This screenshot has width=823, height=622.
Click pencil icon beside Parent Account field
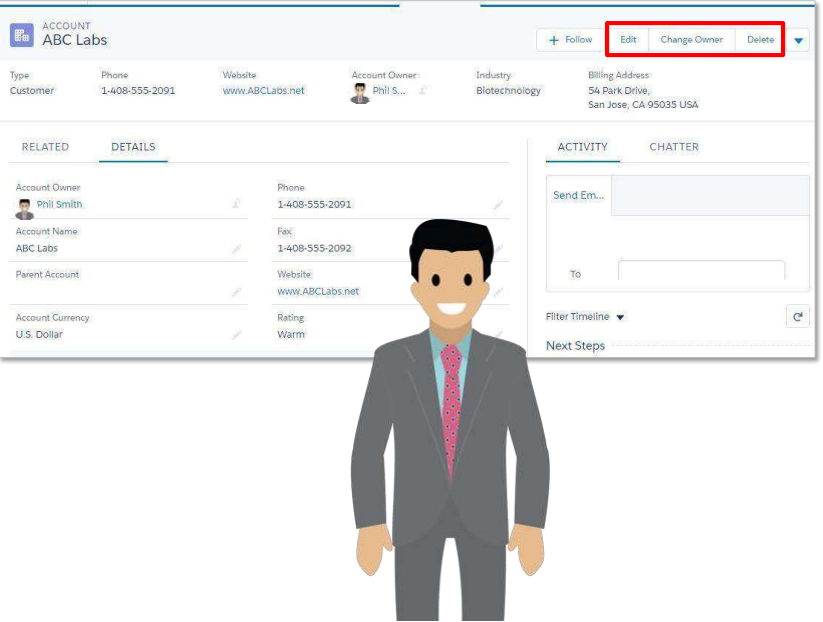(237, 292)
